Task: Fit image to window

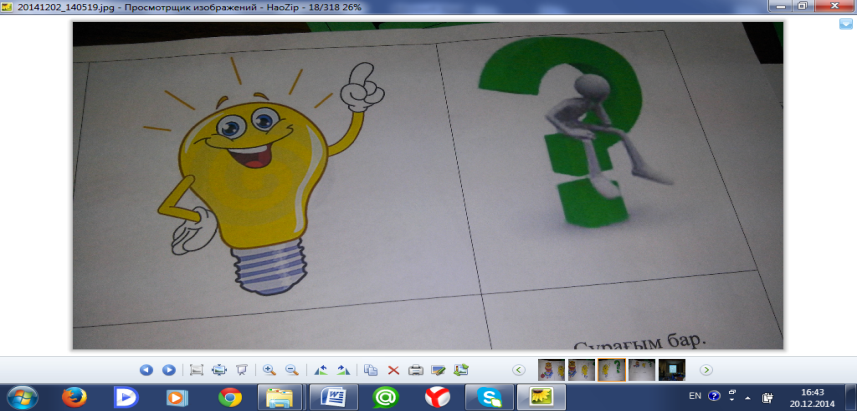Action: 219,370
